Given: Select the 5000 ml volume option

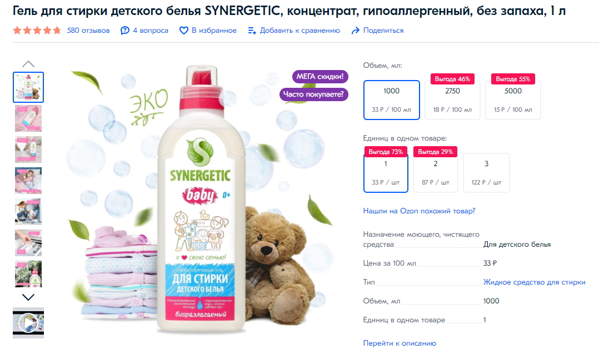Looking at the screenshot, I should pos(513,100).
